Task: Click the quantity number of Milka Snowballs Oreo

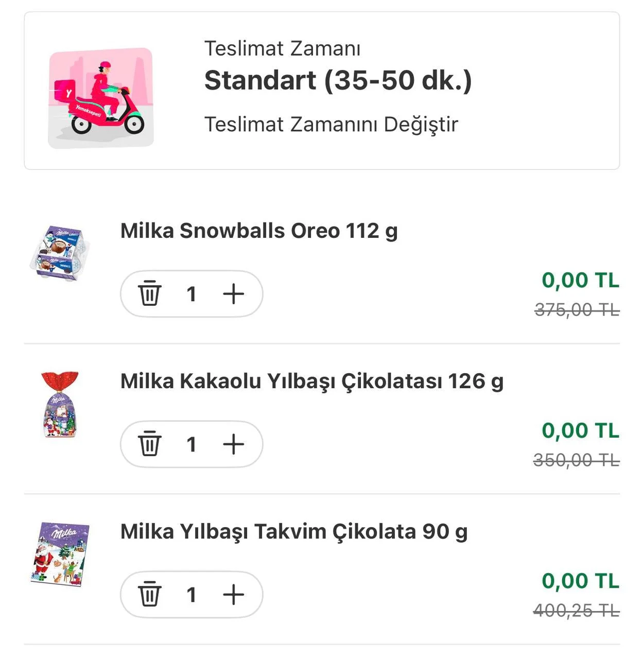Action: click(x=191, y=294)
